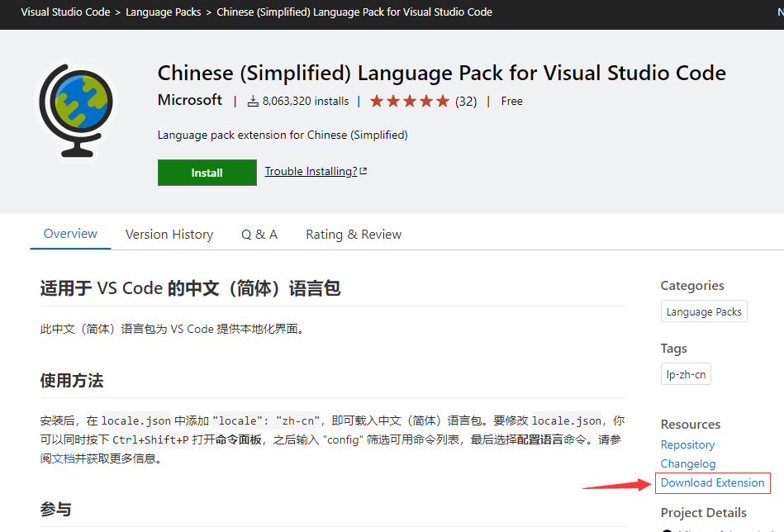Screen dimensions: 784x532
Task: Select the Language Packs category tag
Action: coord(704,311)
